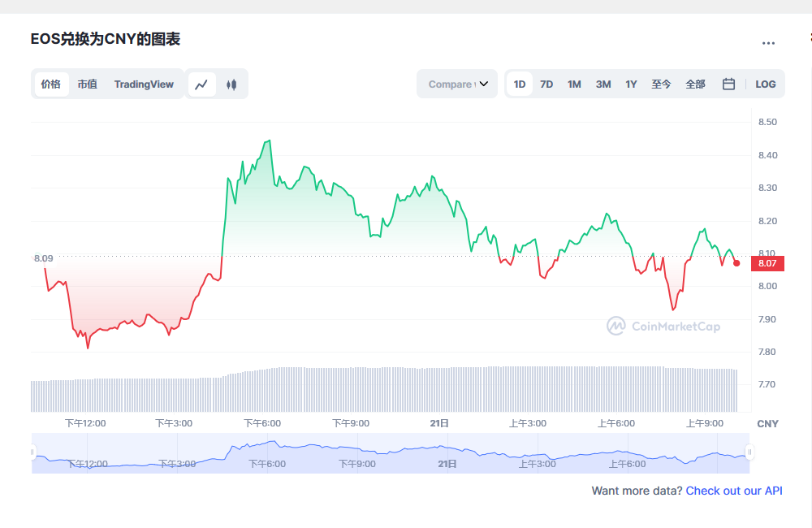The image size is (812, 528).
Task: Select the 3M time range
Action: 603,84
